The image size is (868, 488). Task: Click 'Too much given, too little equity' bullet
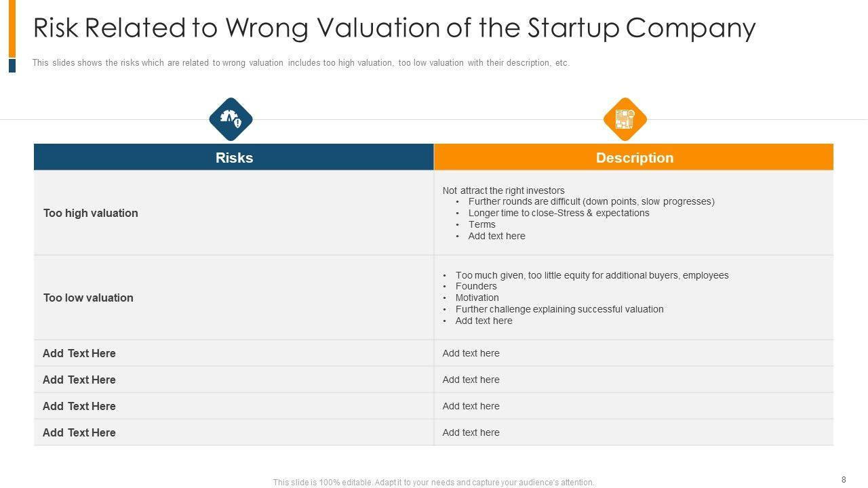click(591, 275)
